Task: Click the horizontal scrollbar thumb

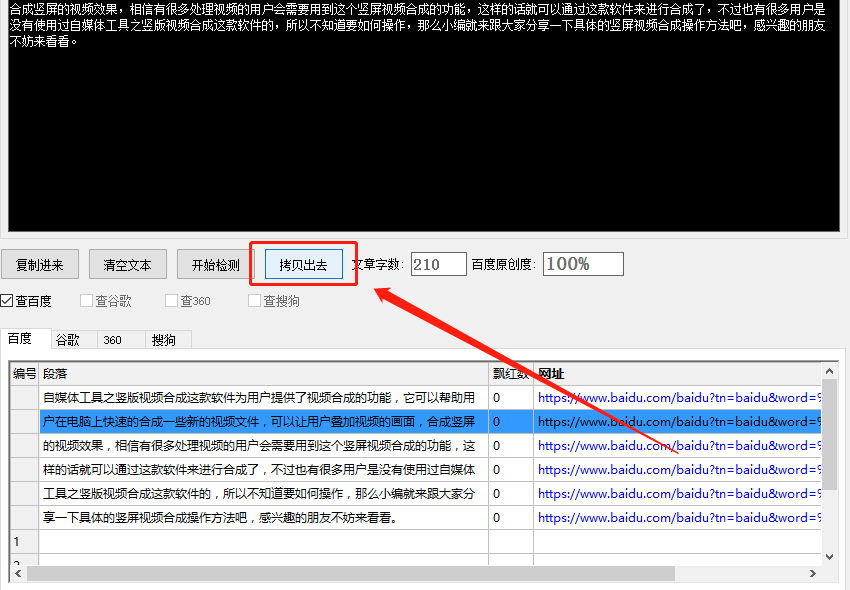Action: [x=351, y=573]
